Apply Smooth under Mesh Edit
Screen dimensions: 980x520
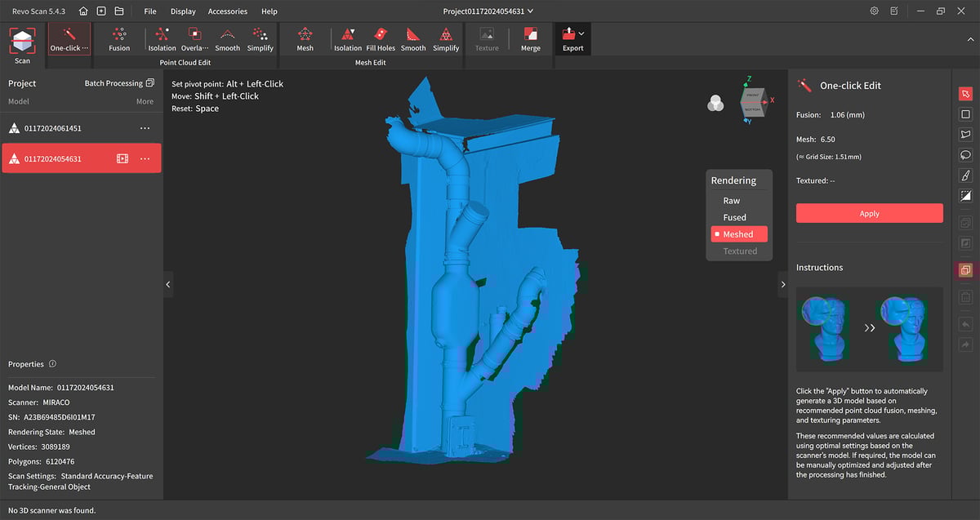coord(413,38)
